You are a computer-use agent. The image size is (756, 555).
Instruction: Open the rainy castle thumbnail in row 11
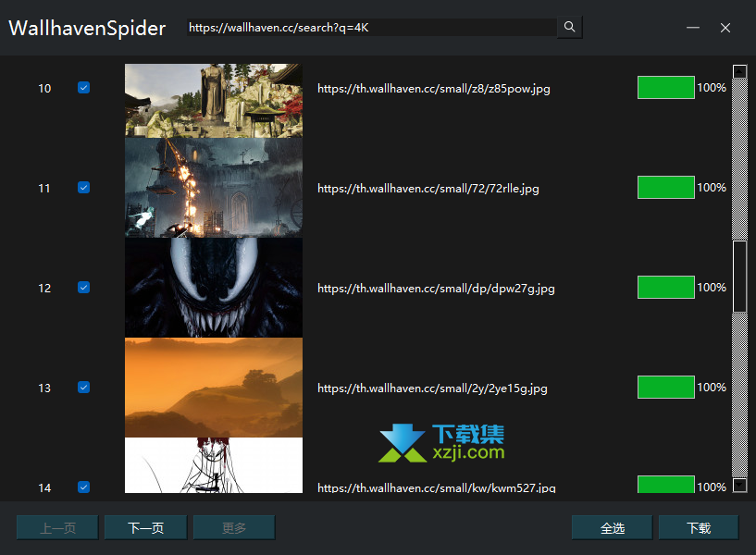[x=214, y=188]
